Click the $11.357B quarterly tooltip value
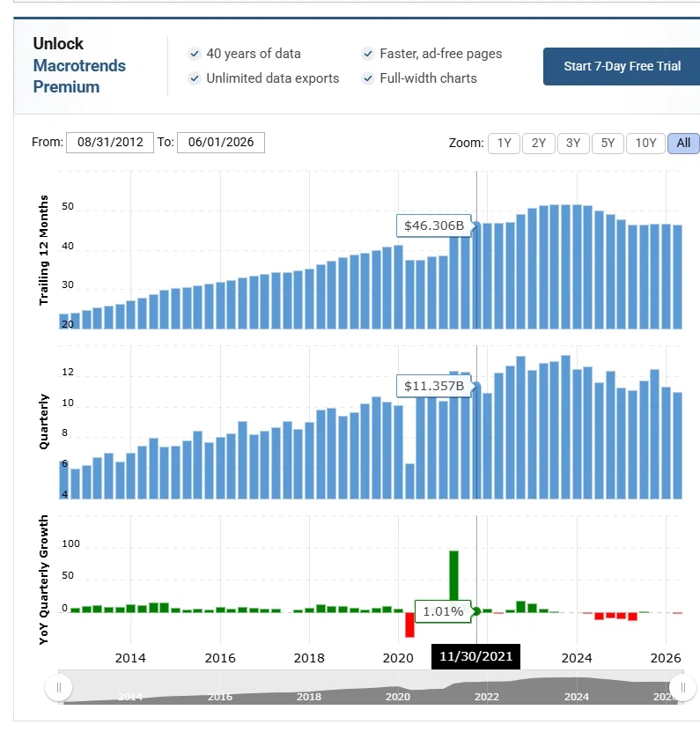The width and height of the screenshot is (700, 732). [x=434, y=386]
